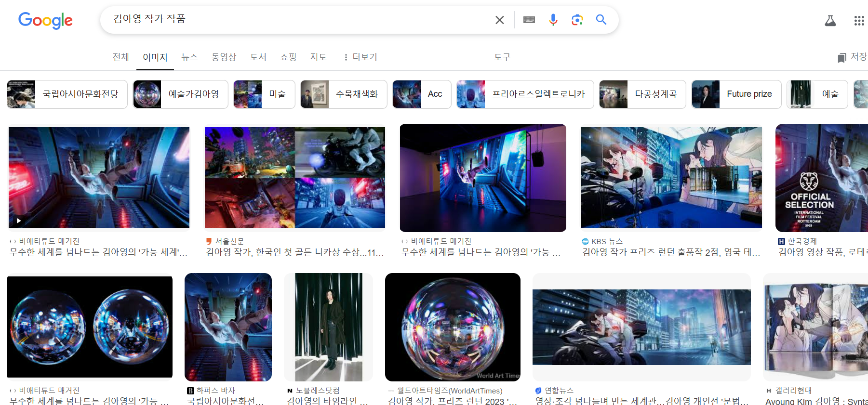This screenshot has height=405, width=868.
Task: Expand the 더보기 menu
Action: (360, 57)
